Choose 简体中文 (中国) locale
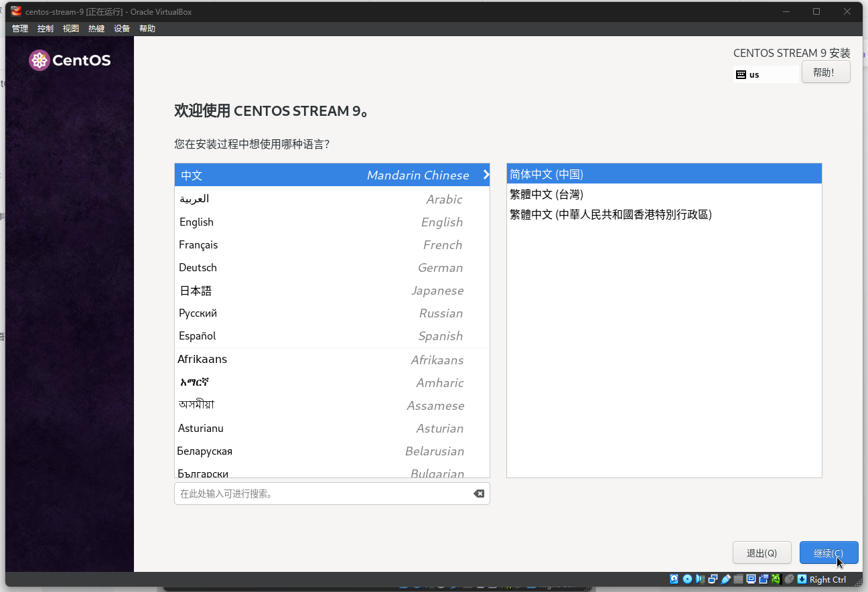868x592 pixels. tap(664, 174)
